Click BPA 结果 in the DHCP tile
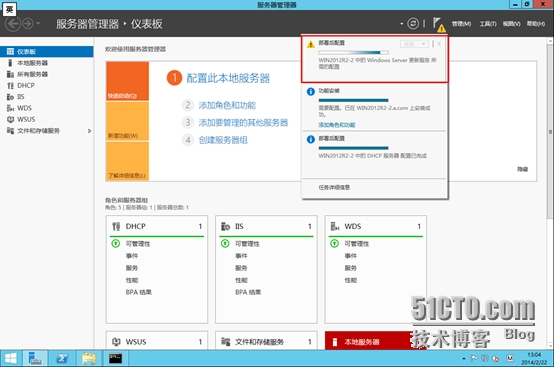This screenshot has width=554, height=367. click(x=138, y=292)
